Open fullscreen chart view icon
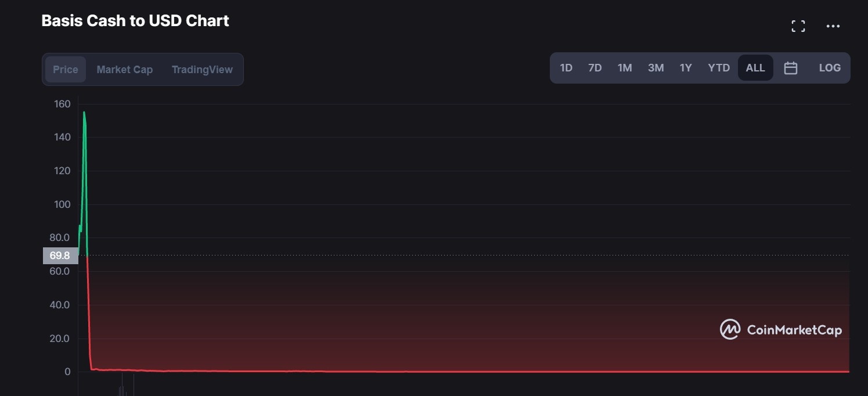Viewport: 868px width, 396px height. click(798, 26)
